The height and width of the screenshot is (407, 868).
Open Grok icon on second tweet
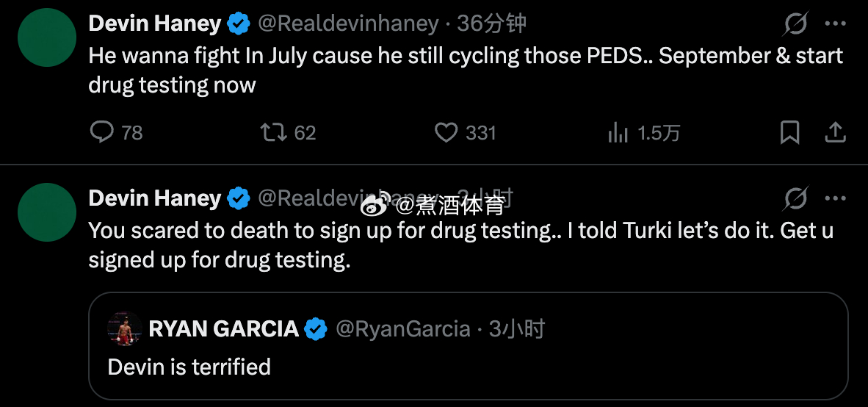(x=795, y=199)
